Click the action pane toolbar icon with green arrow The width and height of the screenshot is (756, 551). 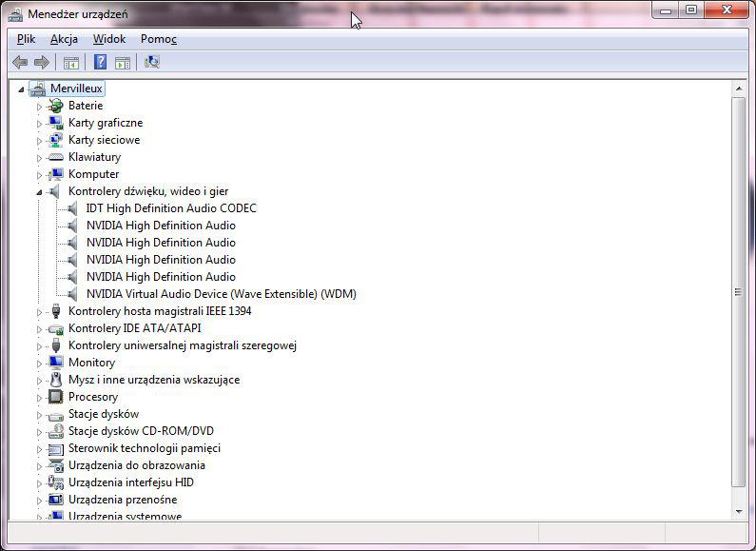tap(123, 62)
